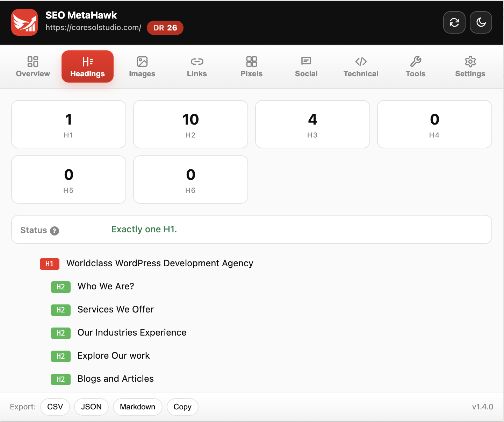Select the 'Our Industries Experience' heading
Viewport: 504px width, 422px height.
pyautogui.click(x=132, y=332)
